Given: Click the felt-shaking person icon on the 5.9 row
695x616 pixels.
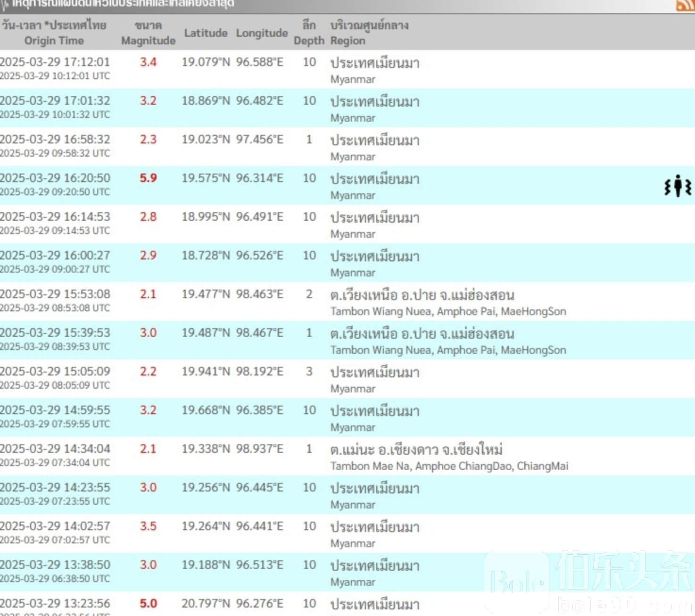Looking at the screenshot, I should [678, 186].
